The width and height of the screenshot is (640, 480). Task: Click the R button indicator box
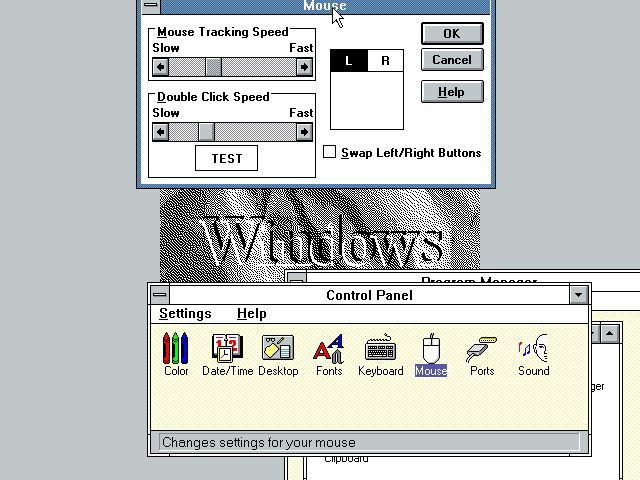pyautogui.click(x=385, y=61)
